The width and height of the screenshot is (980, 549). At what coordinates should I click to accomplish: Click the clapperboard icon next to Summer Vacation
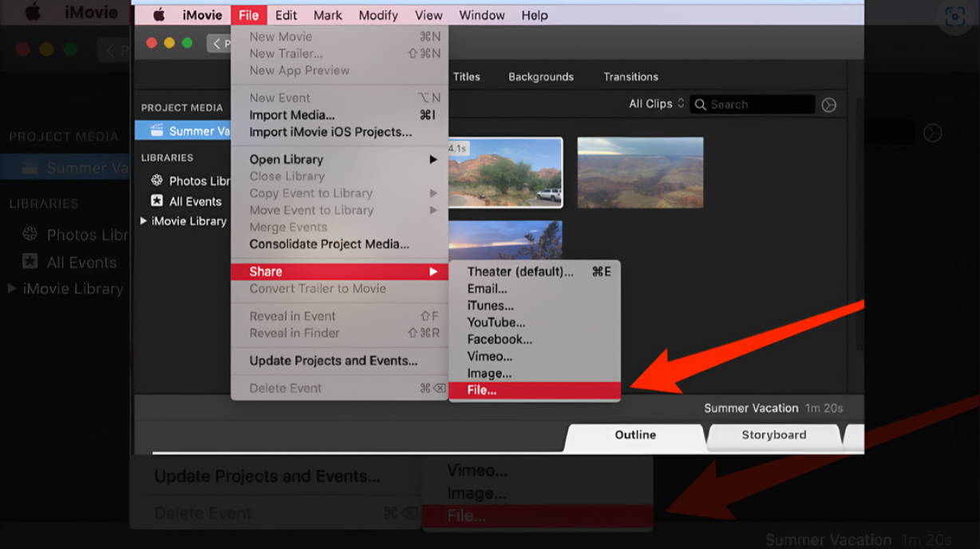(x=157, y=131)
